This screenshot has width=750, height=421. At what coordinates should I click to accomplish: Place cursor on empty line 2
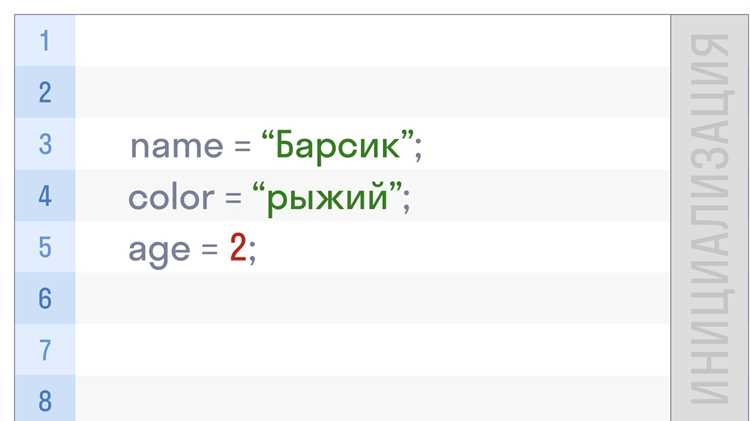pyautogui.click(x=373, y=92)
